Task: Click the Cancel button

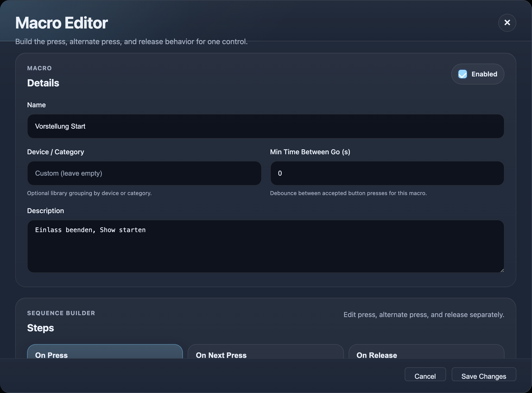Action: click(425, 374)
